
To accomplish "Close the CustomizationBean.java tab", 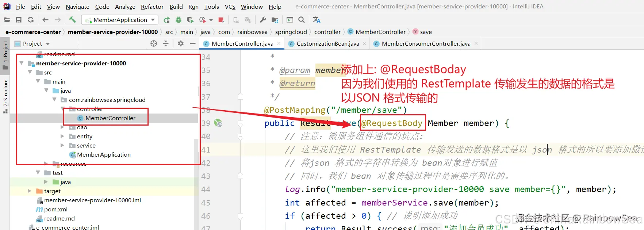I will tap(364, 43).
